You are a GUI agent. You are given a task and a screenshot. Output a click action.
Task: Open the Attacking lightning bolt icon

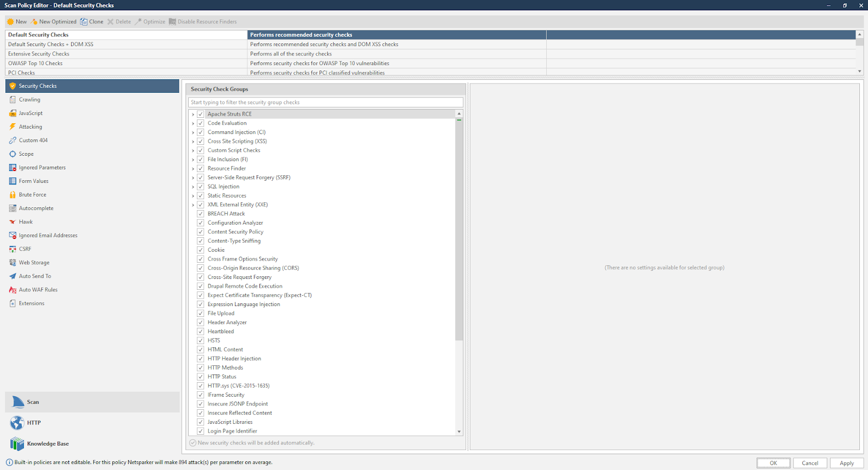click(x=12, y=127)
